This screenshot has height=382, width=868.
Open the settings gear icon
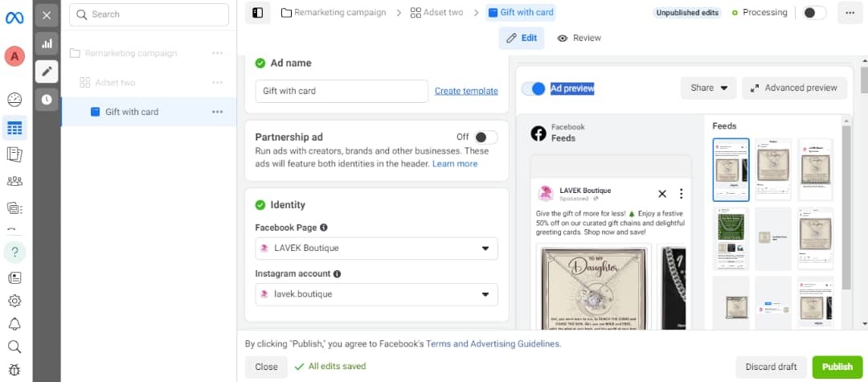[x=14, y=301]
